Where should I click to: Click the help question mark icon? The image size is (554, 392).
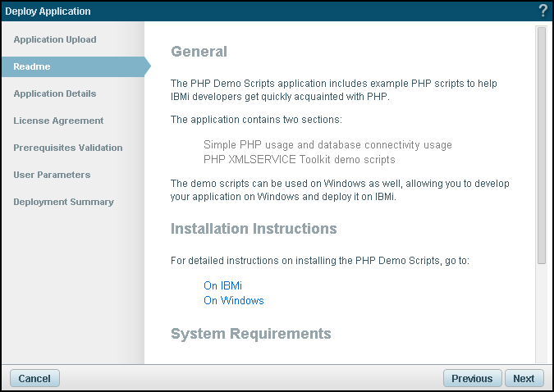(x=543, y=11)
